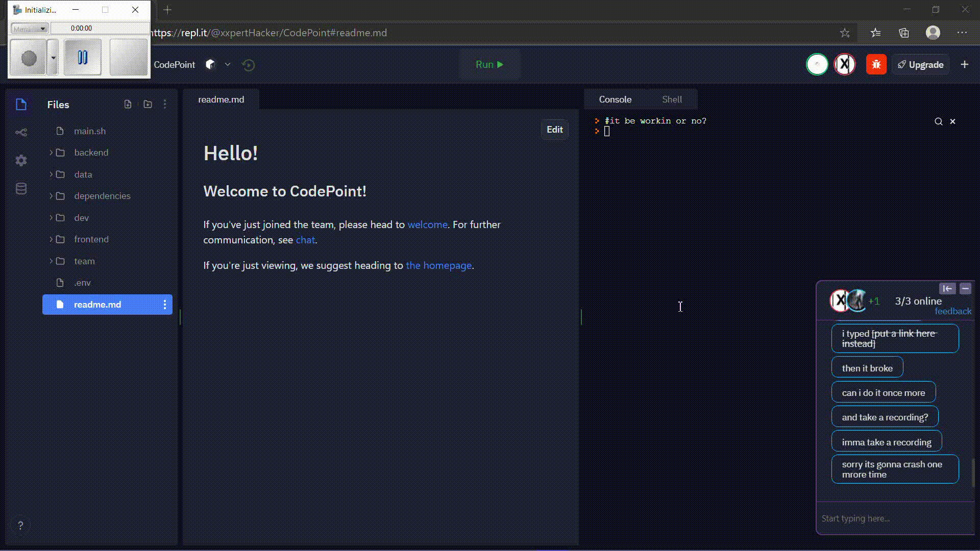The image size is (980, 551).
Task: Click the help question mark icon
Action: point(20,525)
